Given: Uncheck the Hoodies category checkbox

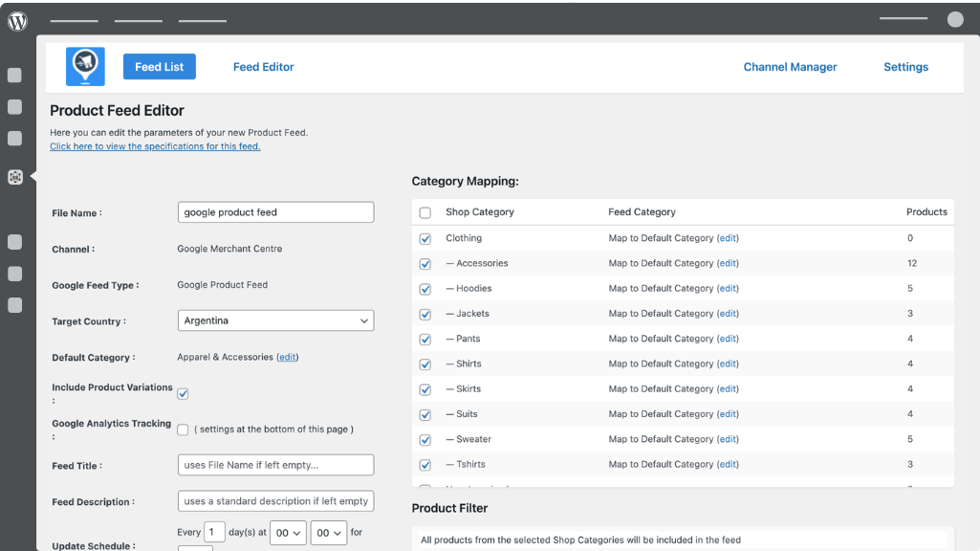Looking at the screenshot, I should tap(425, 289).
